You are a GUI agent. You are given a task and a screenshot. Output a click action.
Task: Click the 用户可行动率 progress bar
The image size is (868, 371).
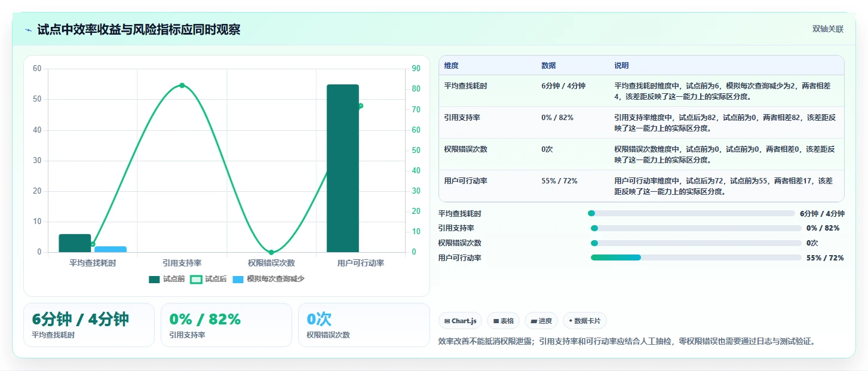point(696,257)
